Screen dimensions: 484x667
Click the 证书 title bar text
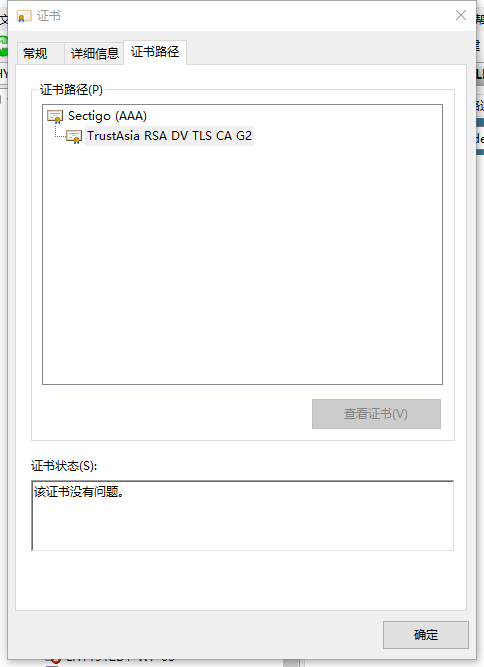click(48, 16)
